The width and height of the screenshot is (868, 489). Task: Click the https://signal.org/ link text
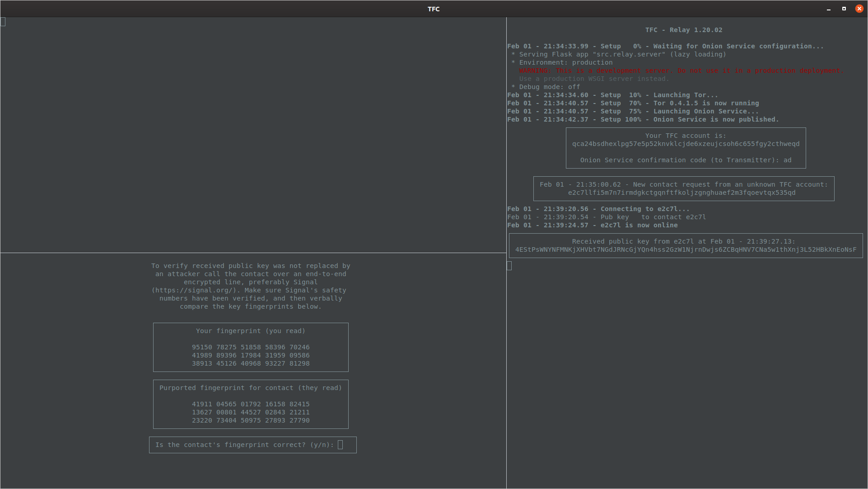[x=194, y=290]
